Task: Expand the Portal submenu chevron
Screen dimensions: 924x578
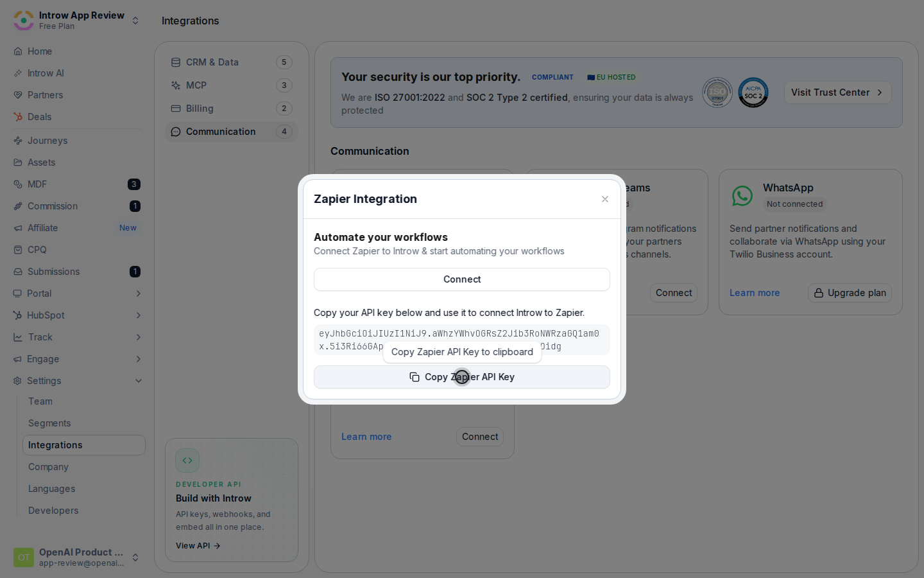Action: (x=138, y=293)
